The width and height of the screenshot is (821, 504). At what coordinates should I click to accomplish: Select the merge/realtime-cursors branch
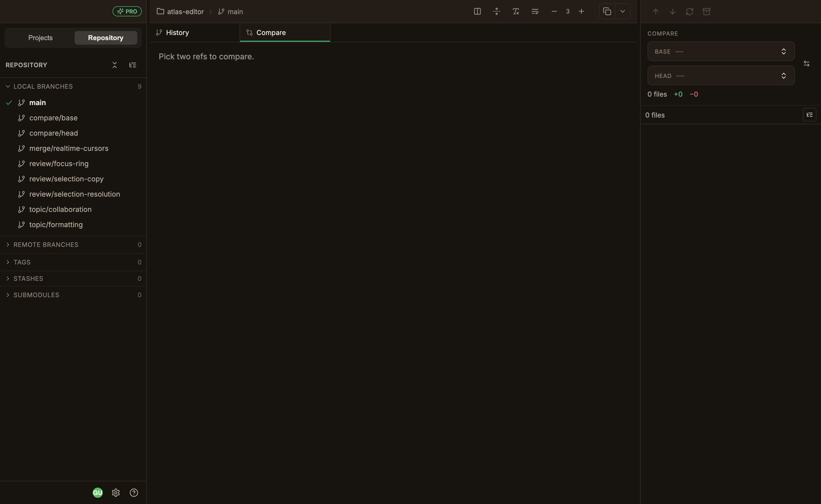(x=73, y=148)
